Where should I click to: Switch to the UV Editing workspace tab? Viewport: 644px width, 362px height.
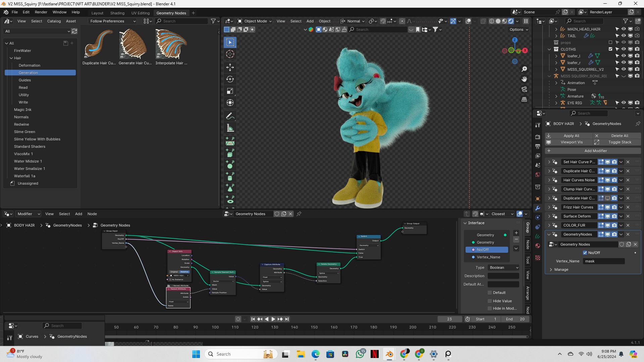tap(140, 13)
